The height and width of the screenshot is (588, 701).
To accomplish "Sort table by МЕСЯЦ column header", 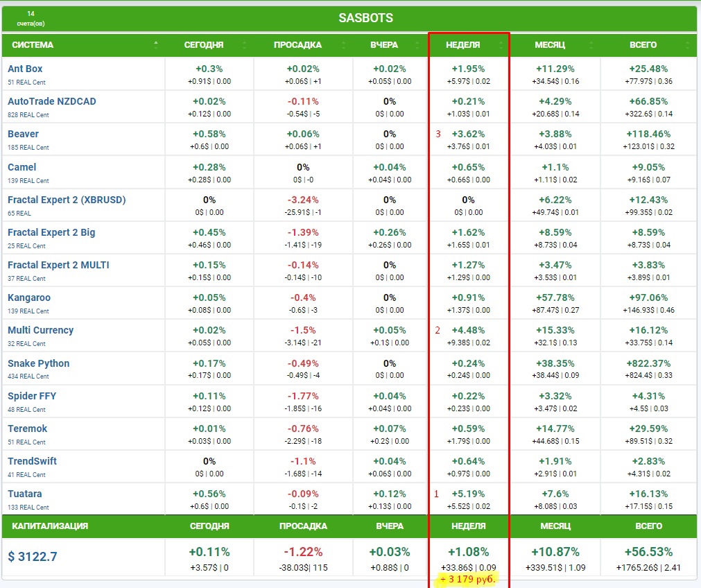I will click(x=550, y=45).
